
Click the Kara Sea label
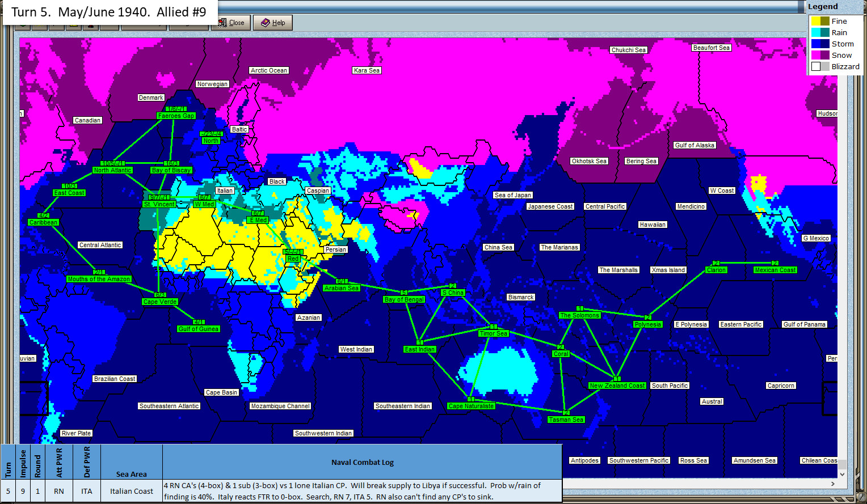367,70
